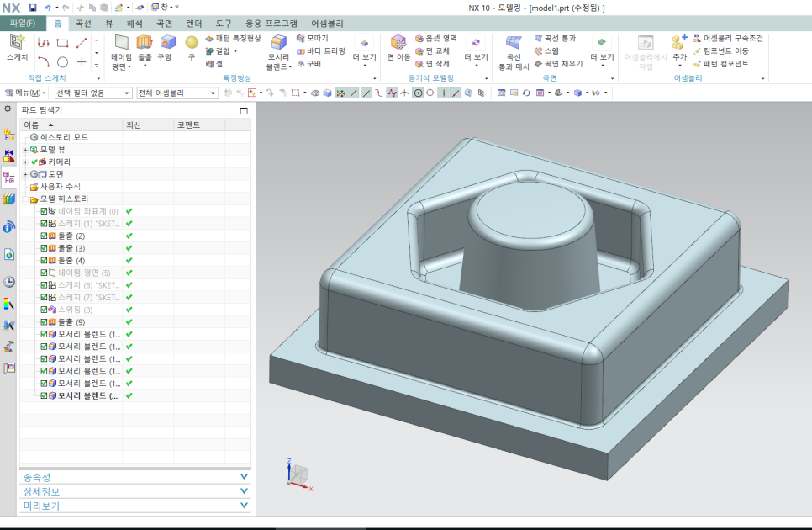Click the 바디 트리밍 button
Screen dimensions: 812x530
[320, 50]
